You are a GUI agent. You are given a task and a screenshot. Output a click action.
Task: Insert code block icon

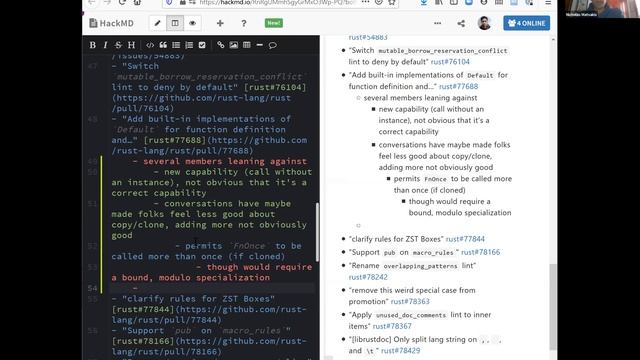click(150, 45)
